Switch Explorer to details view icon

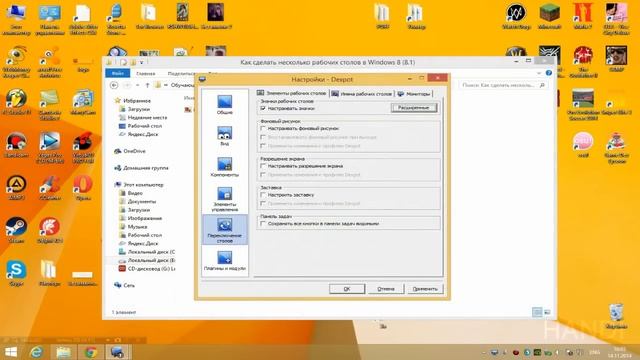tap(537, 312)
